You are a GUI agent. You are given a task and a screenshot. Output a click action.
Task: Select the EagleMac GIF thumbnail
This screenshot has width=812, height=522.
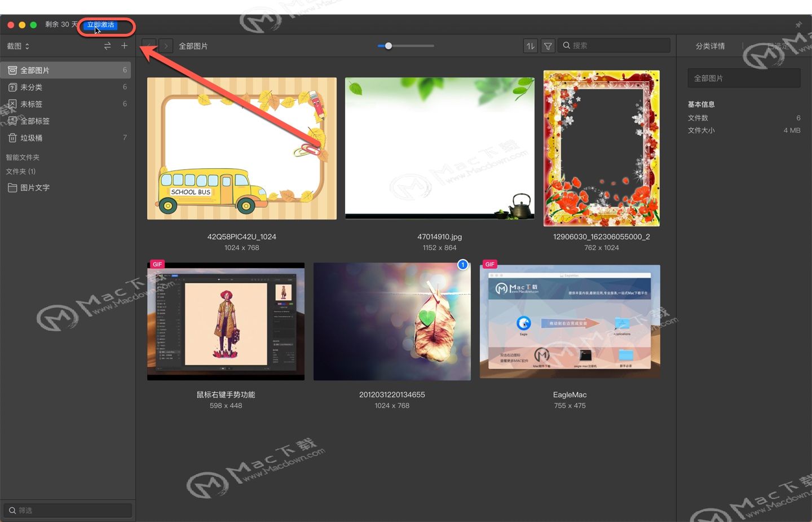570,321
